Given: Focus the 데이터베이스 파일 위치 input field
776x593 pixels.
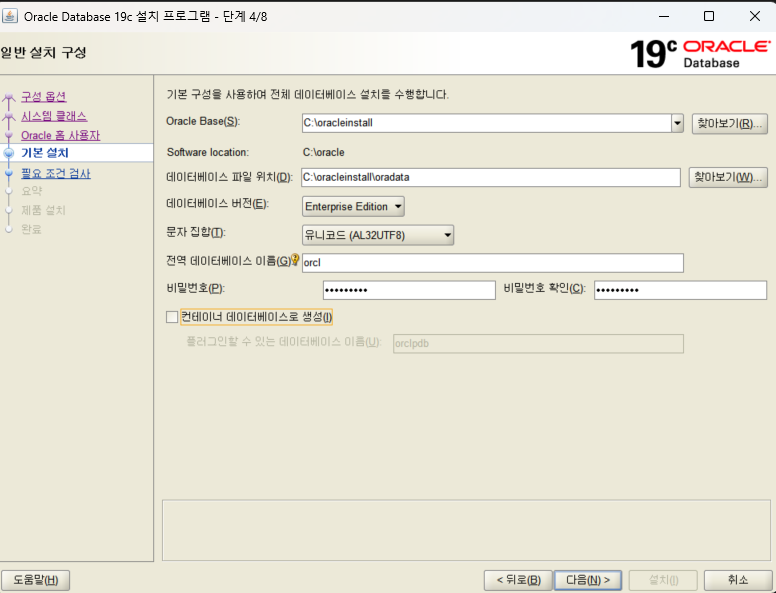Looking at the screenshot, I should click(491, 177).
